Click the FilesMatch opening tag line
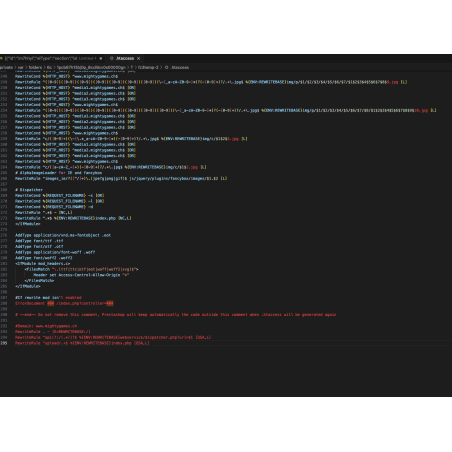Image resolution: width=452 pixels, height=452 pixels. 81,269
